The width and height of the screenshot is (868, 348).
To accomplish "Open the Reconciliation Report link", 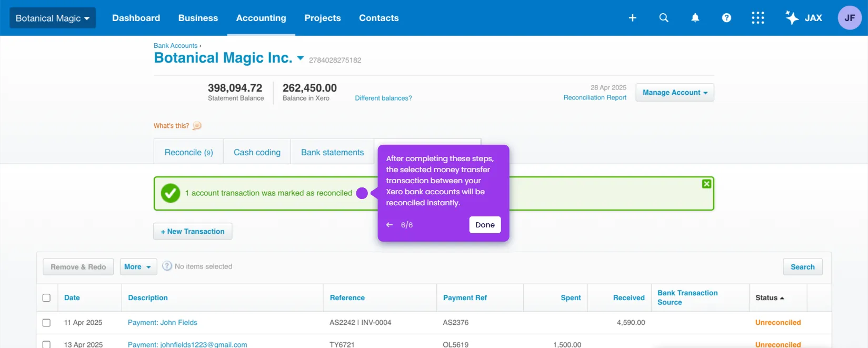I will pos(595,97).
